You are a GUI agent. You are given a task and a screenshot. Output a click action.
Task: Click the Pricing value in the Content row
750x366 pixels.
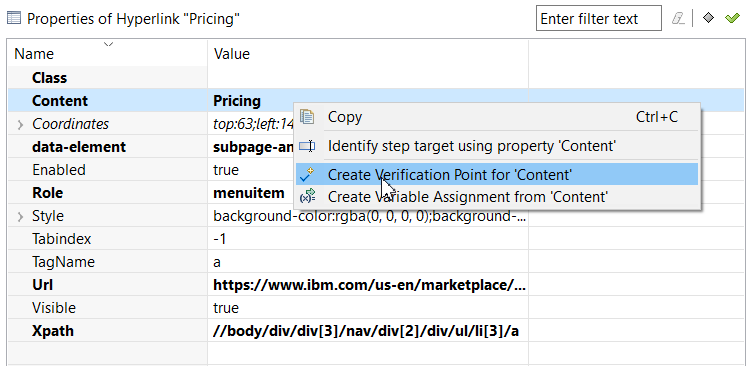coord(237,101)
